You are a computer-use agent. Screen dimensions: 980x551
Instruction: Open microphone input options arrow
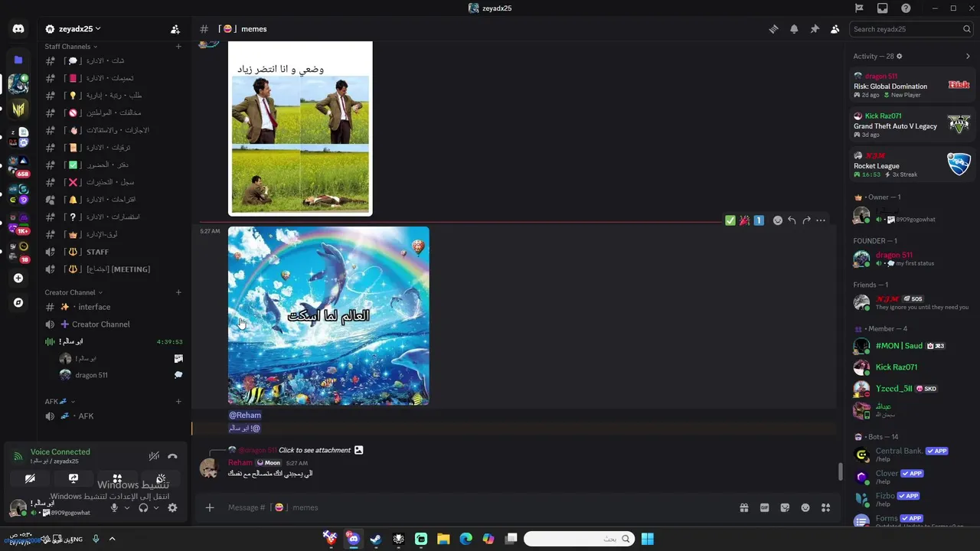pyautogui.click(x=127, y=507)
